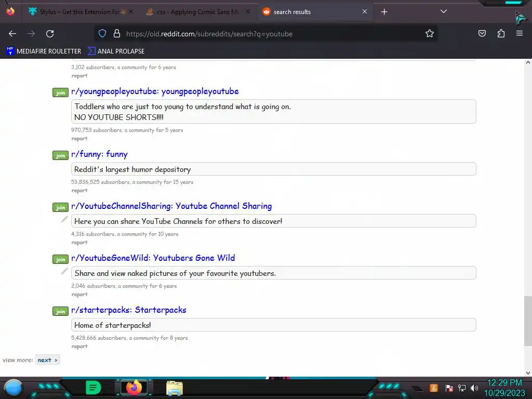
Task: Open r/youngpeopleyoutube link
Action: (155, 91)
